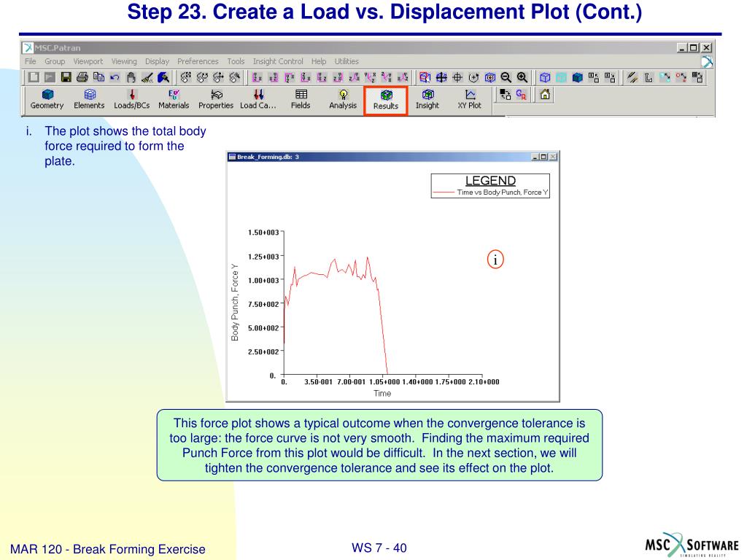Open the Viewport menu
Viewport: 747px width, 560px height.
point(88,61)
